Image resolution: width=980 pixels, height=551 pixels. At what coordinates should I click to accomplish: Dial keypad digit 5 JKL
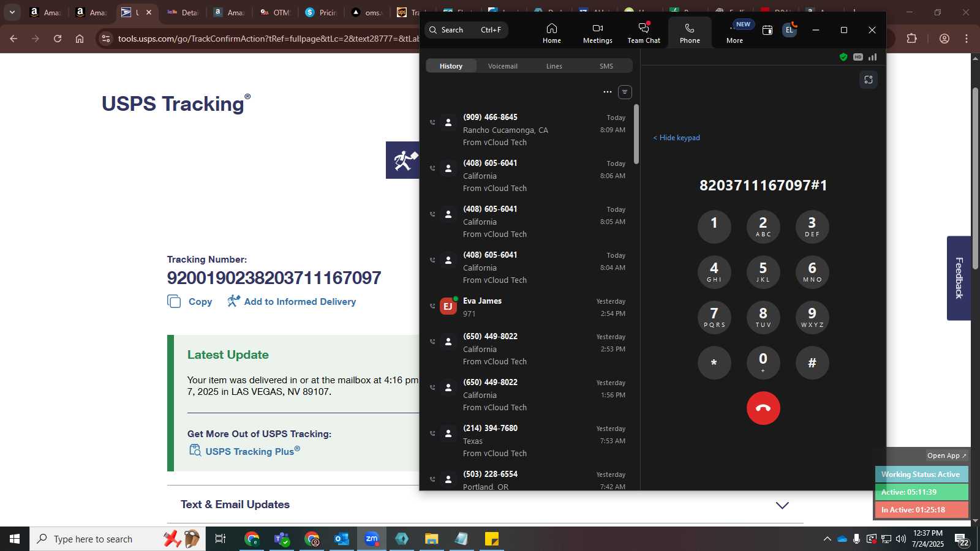coord(763,272)
